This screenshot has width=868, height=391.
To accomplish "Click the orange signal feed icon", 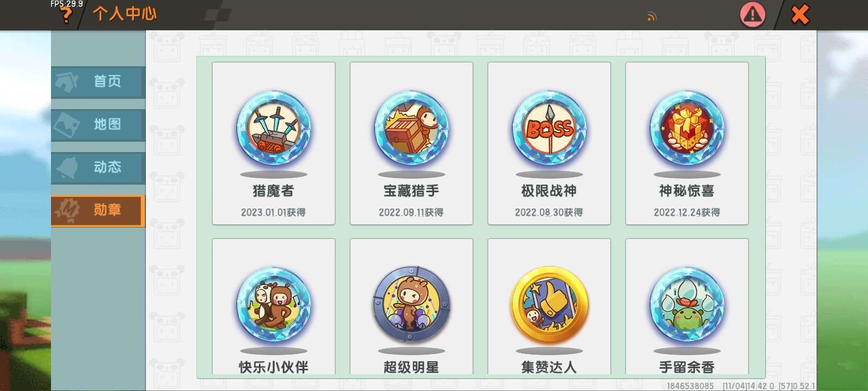I will (x=652, y=17).
